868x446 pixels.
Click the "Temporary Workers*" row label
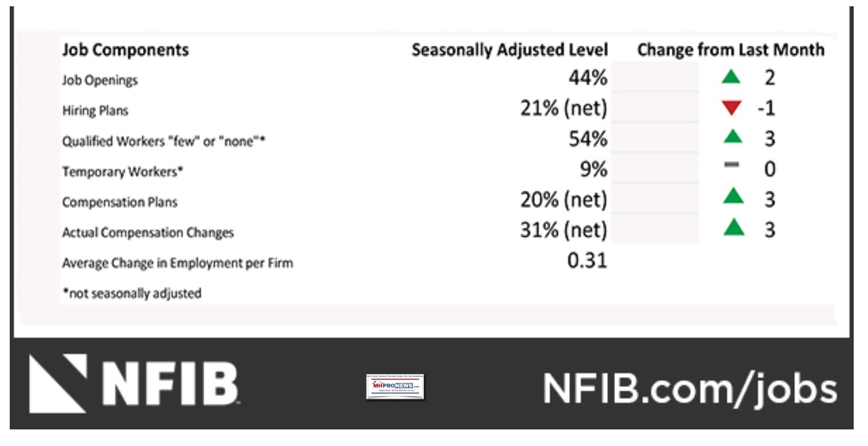[x=122, y=172]
